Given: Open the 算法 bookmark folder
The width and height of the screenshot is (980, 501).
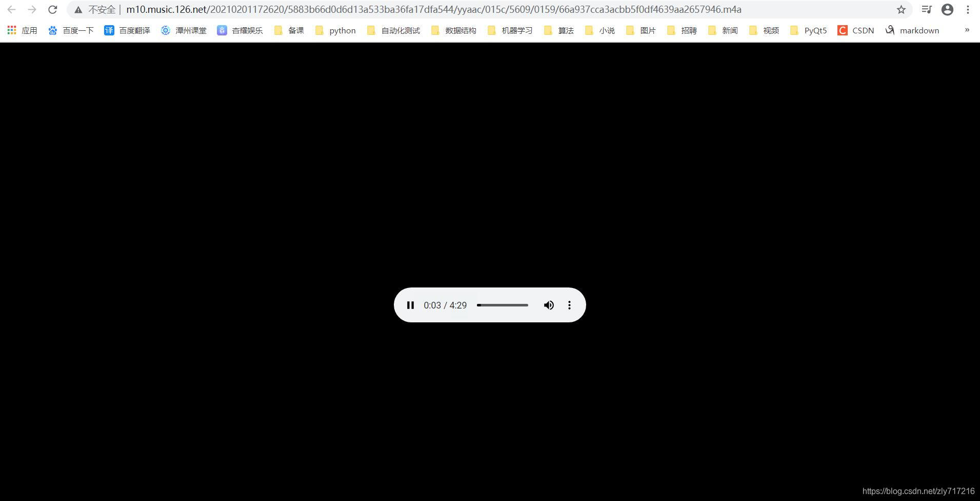Looking at the screenshot, I should pos(559,30).
